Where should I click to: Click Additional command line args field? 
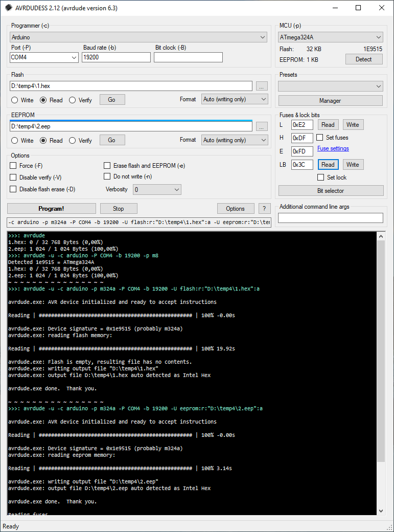pos(331,218)
